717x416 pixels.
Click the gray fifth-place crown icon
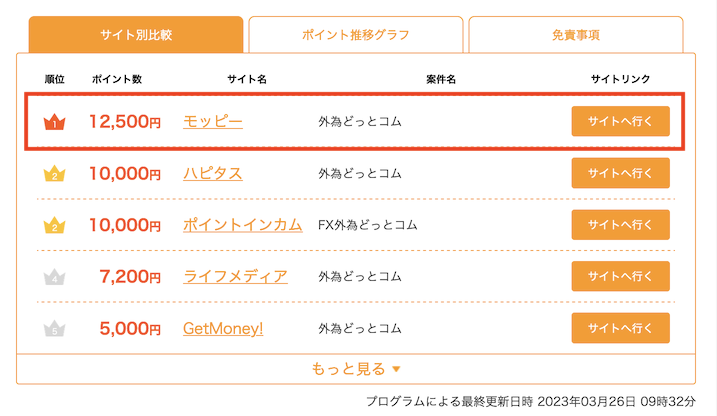pos(54,329)
